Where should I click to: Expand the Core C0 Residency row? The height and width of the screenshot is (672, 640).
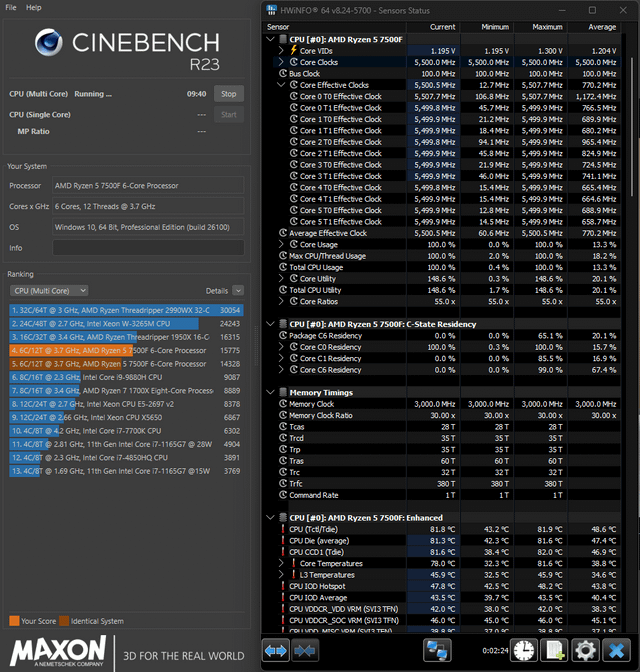pyautogui.click(x=281, y=347)
